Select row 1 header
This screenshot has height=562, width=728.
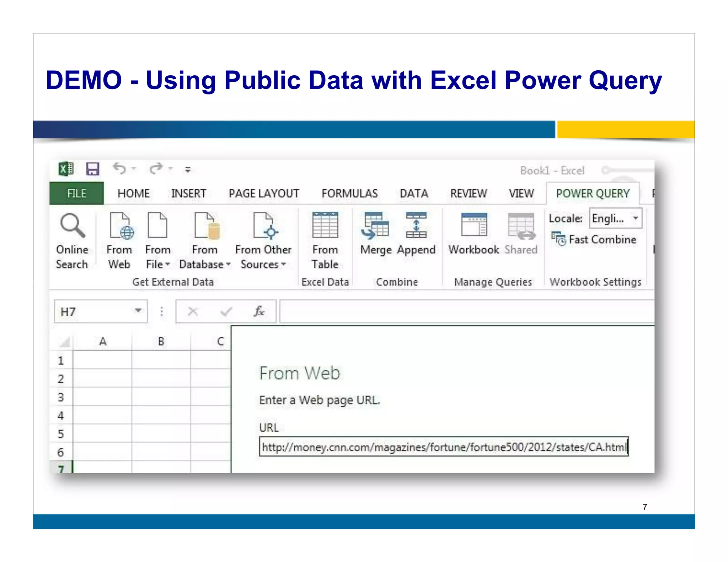coord(61,360)
